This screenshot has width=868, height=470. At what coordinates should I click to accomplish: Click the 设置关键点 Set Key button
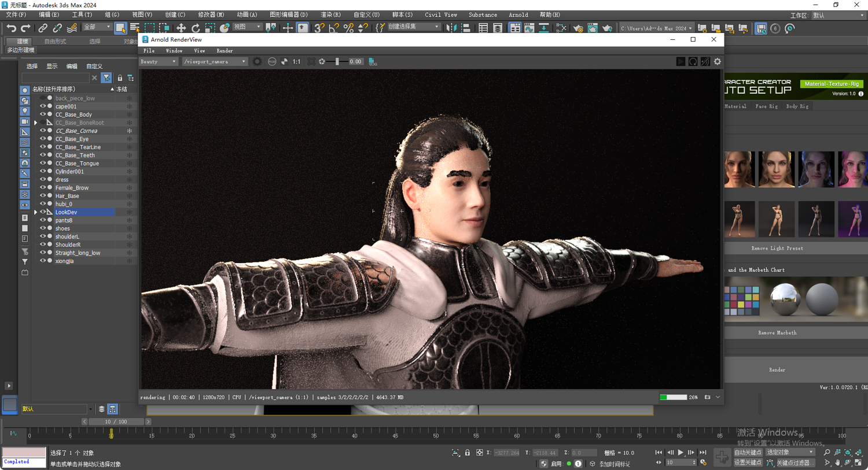click(748, 462)
